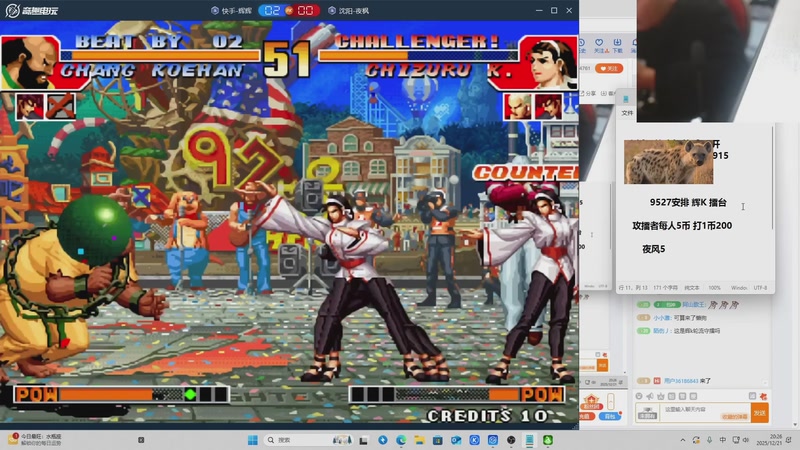The width and height of the screenshot is (800, 450).
Task: Click the red dragon icon right of chat toolbar
Action: (763, 396)
